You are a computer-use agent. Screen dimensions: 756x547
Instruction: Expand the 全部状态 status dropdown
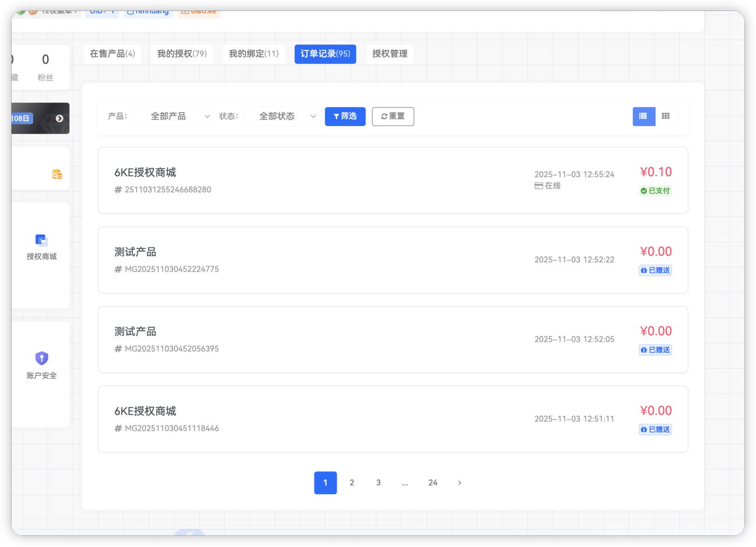pos(281,116)
